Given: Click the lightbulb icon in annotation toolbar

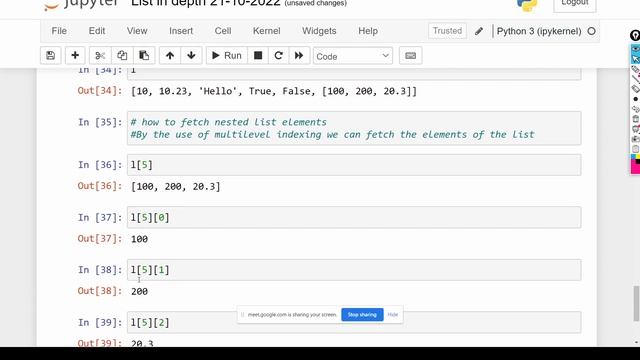Looking at the screenshot, I should [x=635, y=36].
